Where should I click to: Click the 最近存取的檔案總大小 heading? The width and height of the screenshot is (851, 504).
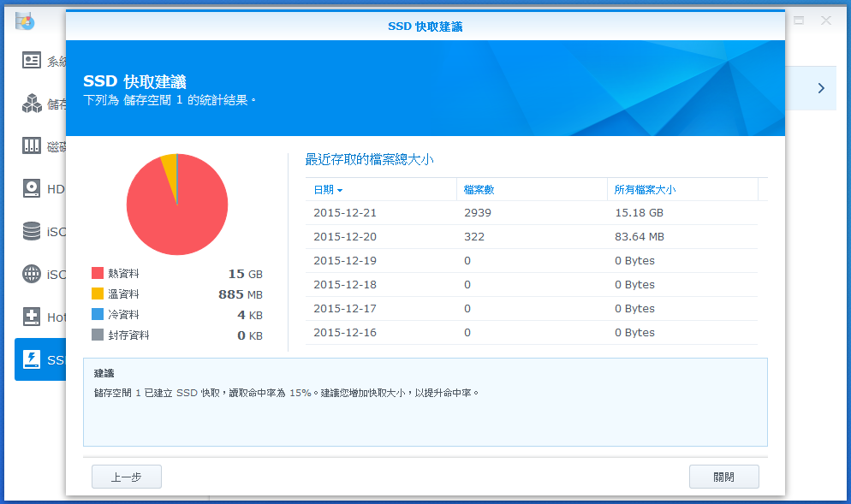coord(370,159)
